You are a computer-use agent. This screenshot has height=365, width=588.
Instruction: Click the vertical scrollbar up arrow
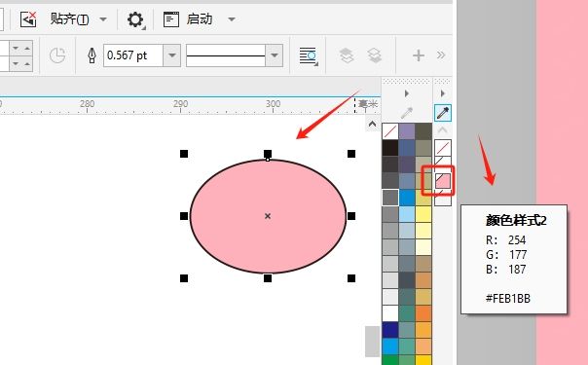coord(372,124)
